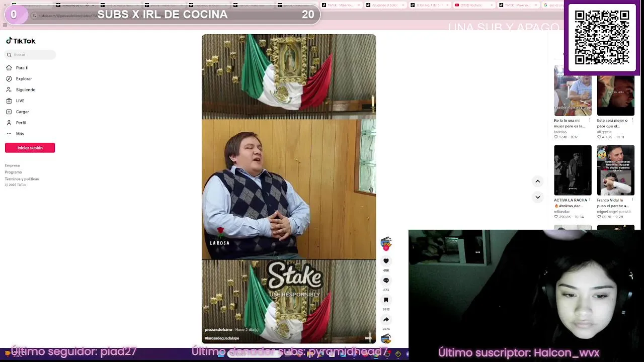644x362 pixels.
Task: Open options for 'ACTIVA LA RACHA' card
Action: (x=590, y=200)
